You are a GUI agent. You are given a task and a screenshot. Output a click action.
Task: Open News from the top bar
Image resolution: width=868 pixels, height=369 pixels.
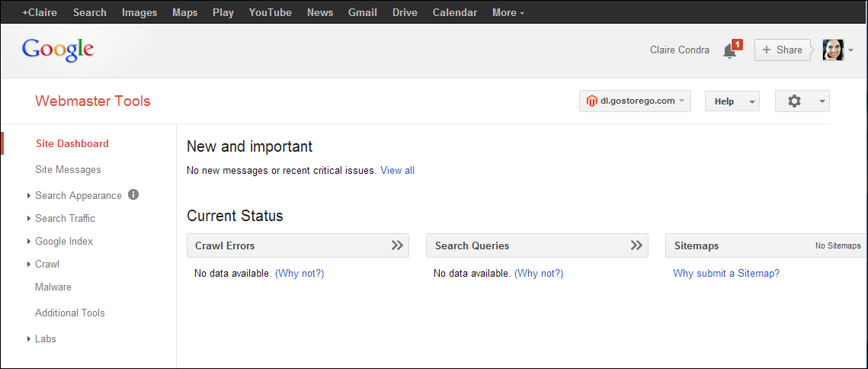320,12
